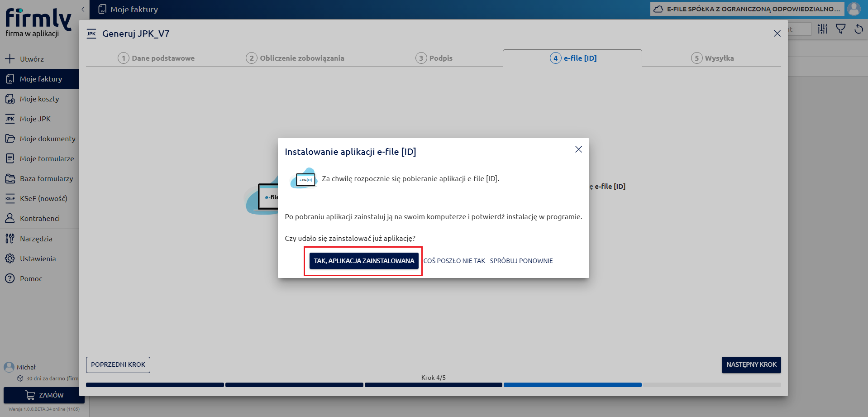Click the Michał user profile entry
Screen dimensions: 868x417
pyautogui.click(x=20, y=367)
